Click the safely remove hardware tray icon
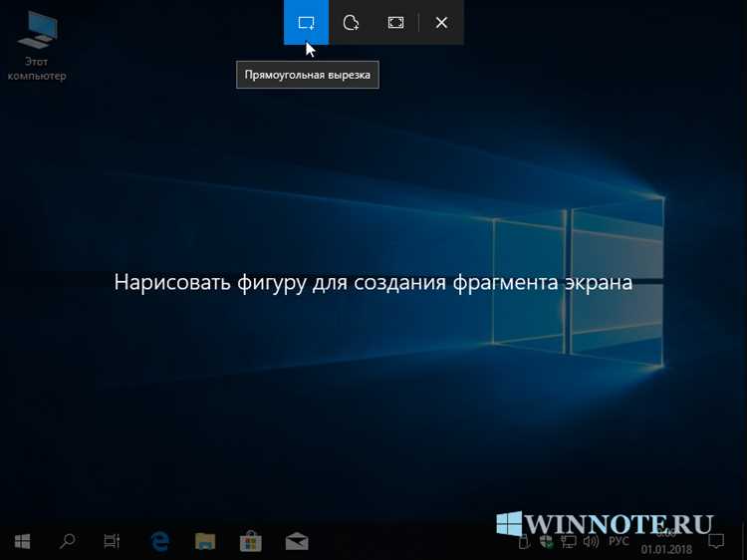Viewport: 747px width, 560px height. (x=525, y=542)
